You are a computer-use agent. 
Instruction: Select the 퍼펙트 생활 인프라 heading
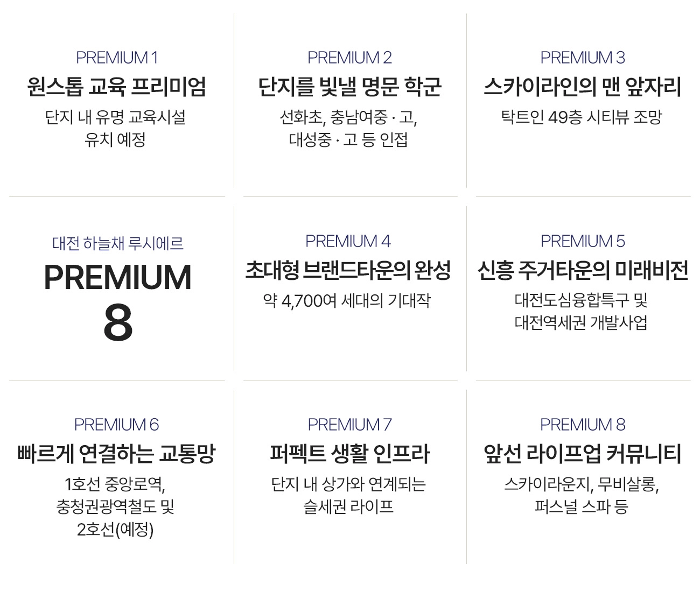(350, 454)
